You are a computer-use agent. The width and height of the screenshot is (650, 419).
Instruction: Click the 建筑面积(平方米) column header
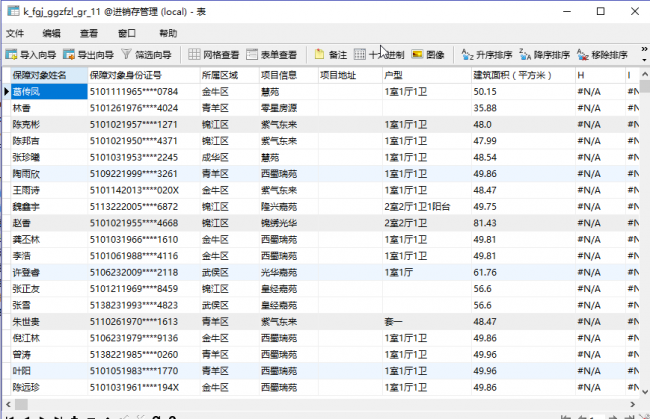pos(523,75)
